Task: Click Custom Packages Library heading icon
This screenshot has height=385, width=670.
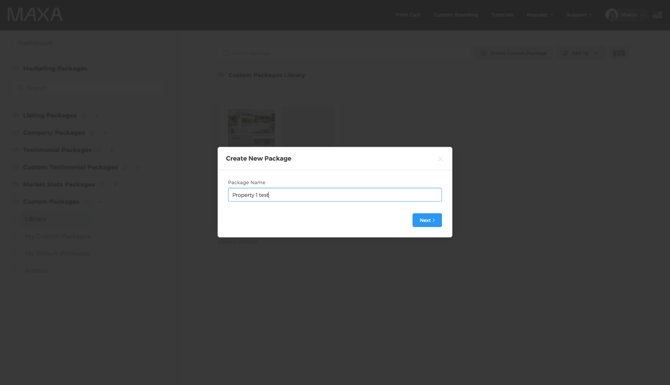Action: 221,75
